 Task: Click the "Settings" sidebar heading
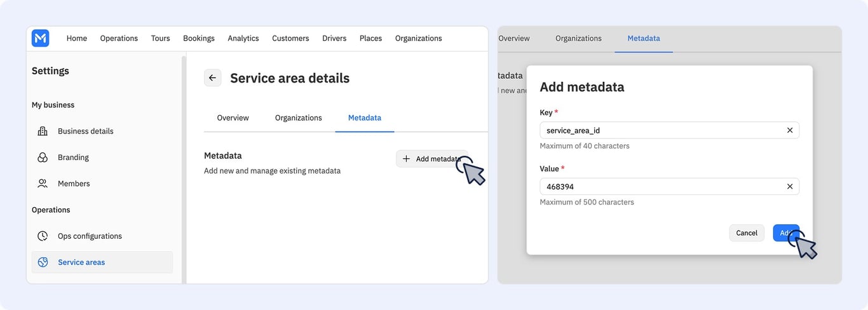50,71
